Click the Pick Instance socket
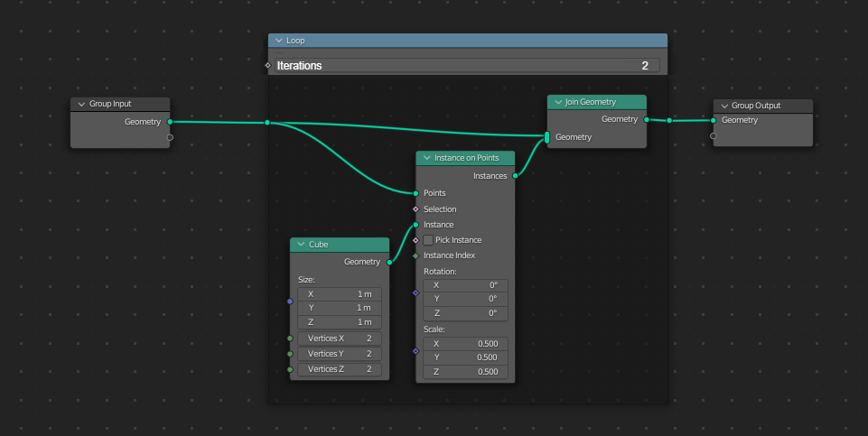 click(415, 240)
